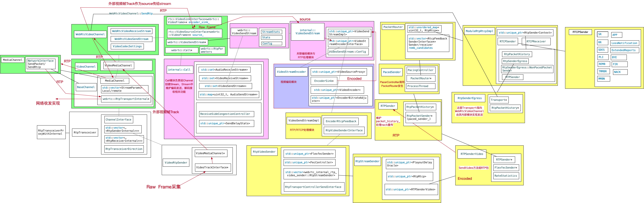Select the RtpTransceiverDirection box

coord(124,149)
